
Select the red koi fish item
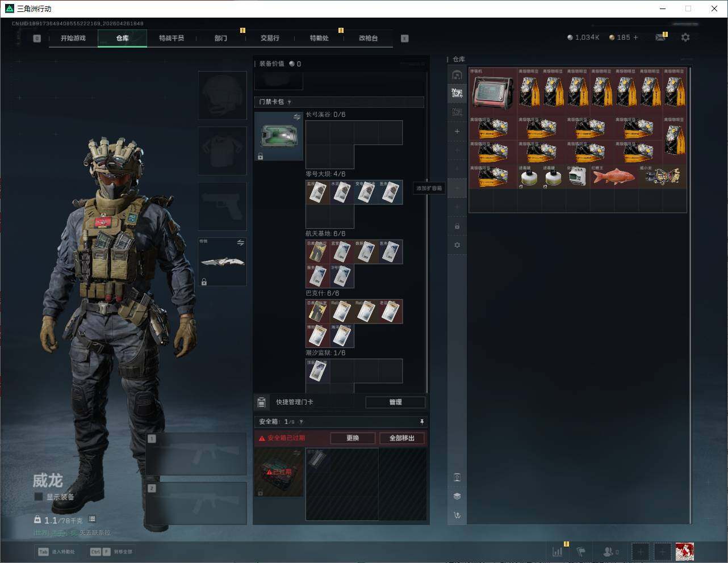(614, 177)
